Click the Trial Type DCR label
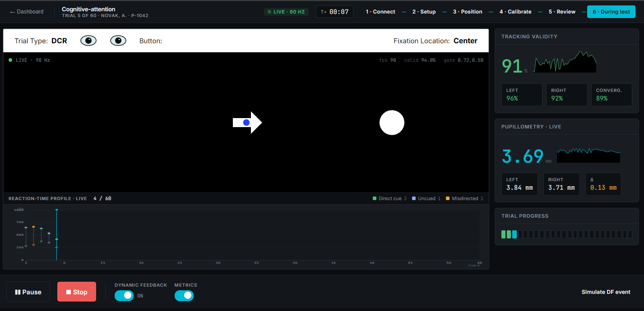 41,41
